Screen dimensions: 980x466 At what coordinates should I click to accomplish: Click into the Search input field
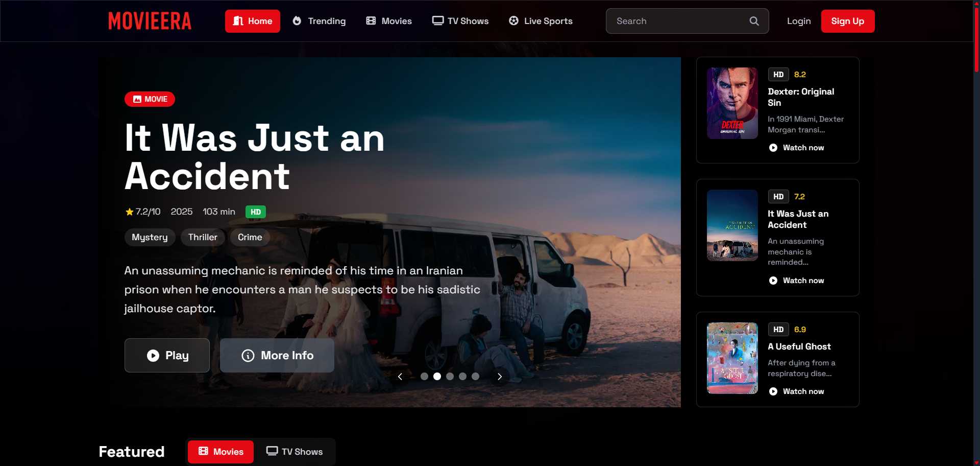(x=679, y=21)
